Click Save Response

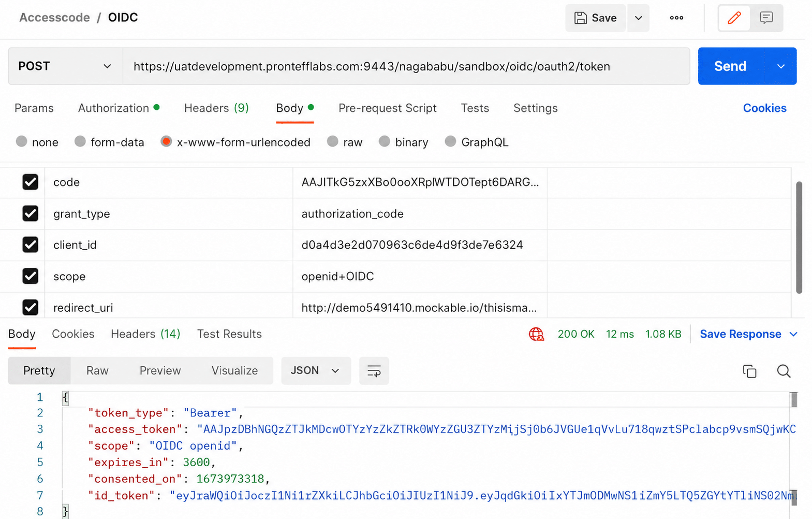741,334
